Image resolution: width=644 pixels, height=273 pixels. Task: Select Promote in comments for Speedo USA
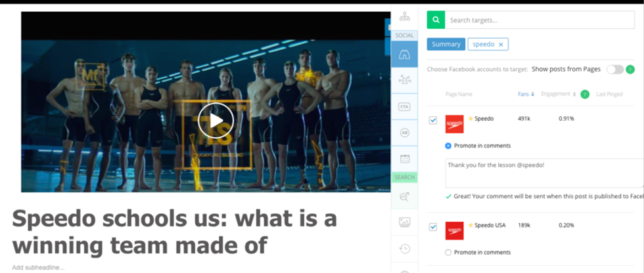coord(448,253)
